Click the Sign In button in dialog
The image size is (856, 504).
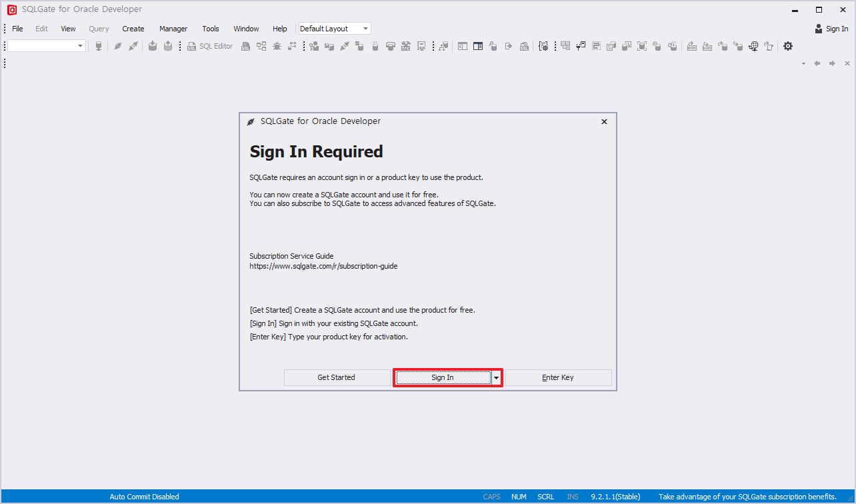[443, 378]
